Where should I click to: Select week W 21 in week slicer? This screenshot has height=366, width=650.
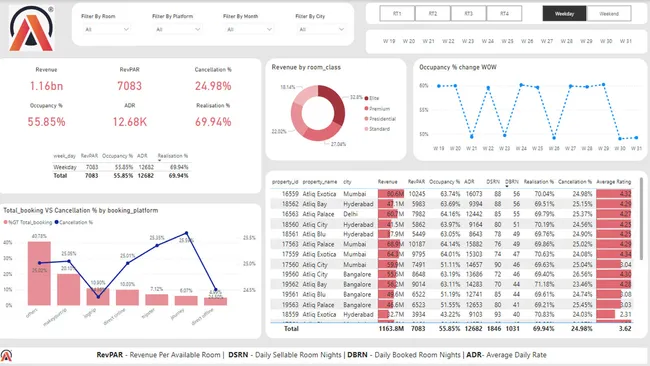428,41
